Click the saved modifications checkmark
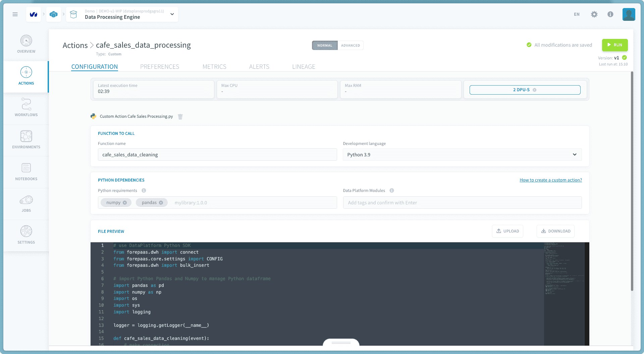This screenshot has width=644, height=354. (x=529, y=45)
